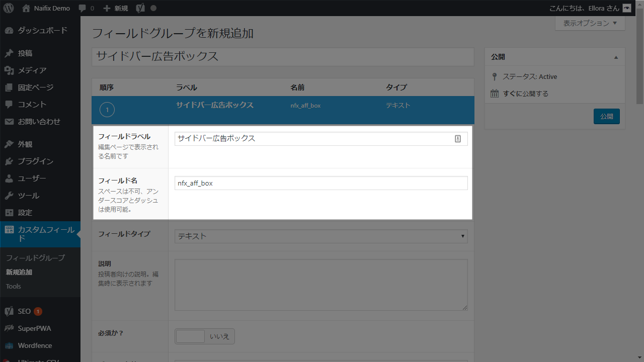
Task: Click the ツール wrench icon
Action: click(9, 196)
